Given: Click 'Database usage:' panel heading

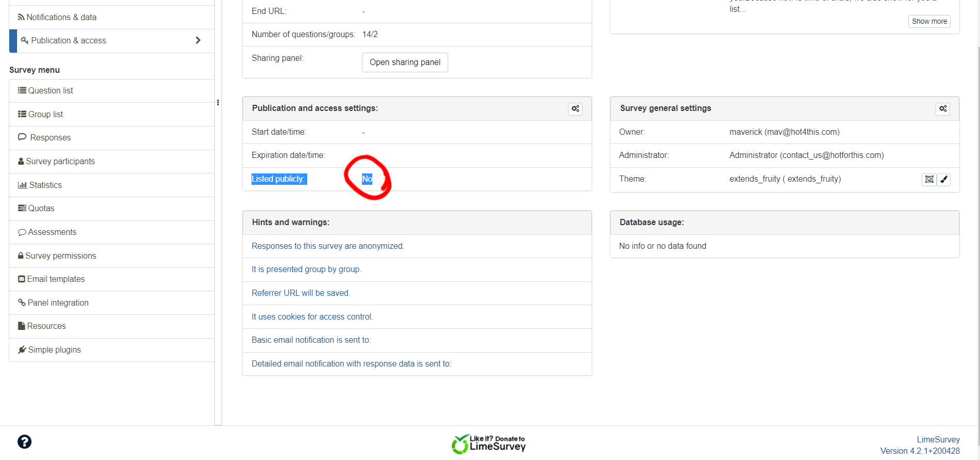Looking at the screenshot, I should click(652, 223).
